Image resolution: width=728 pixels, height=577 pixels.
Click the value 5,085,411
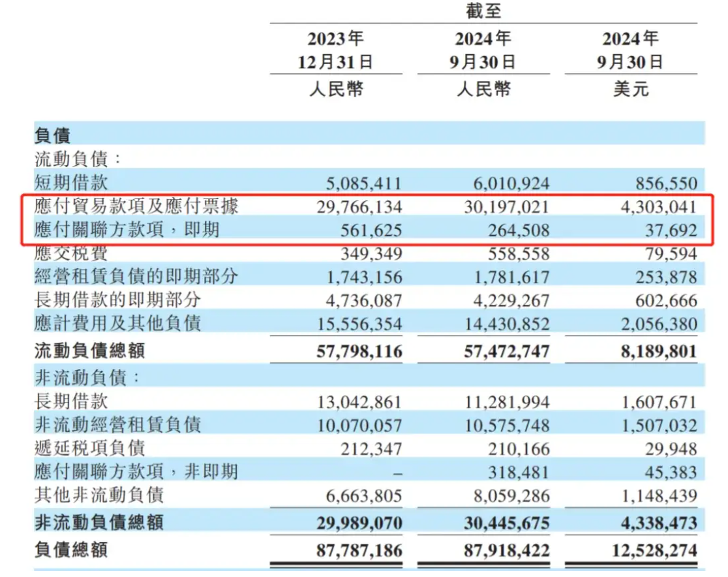click(x=363, y=183)
